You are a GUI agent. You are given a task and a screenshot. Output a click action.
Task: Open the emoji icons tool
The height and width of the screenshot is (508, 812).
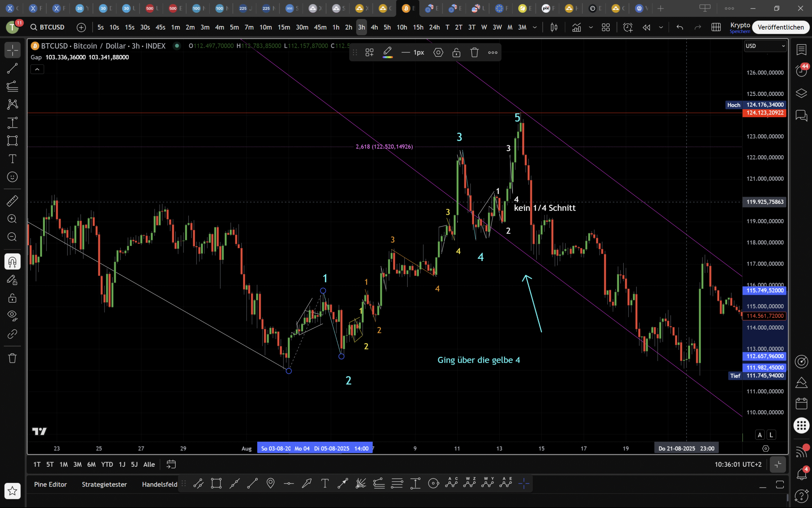12,177
